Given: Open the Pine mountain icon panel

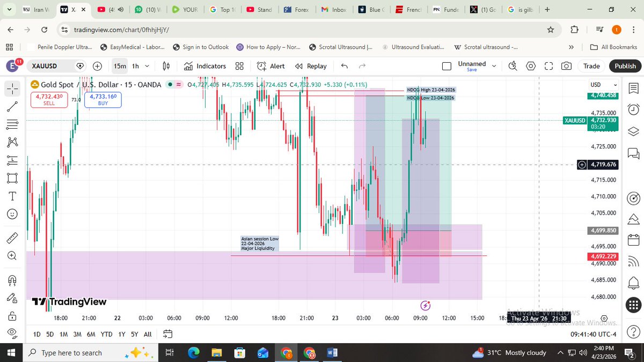Looking at the screenshot, I should click(x=633, y=219).
